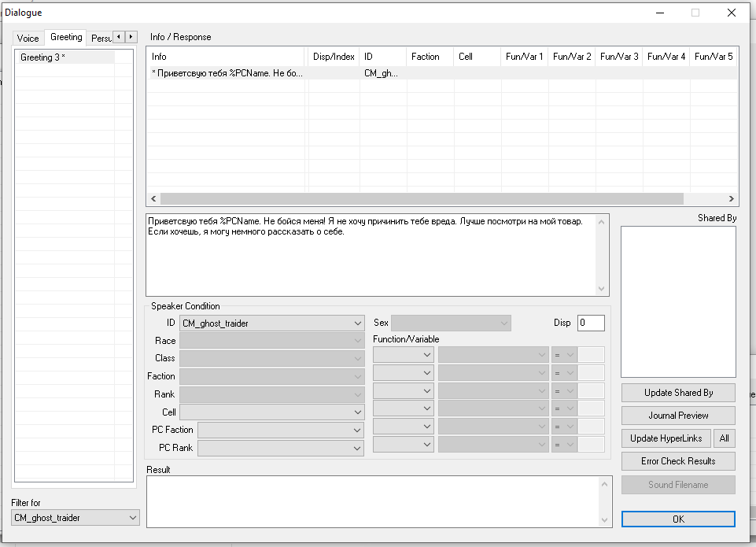756x547 pixels.
Task: Click the Fun/Var 1 column header
Action: [x=525, y=57]
